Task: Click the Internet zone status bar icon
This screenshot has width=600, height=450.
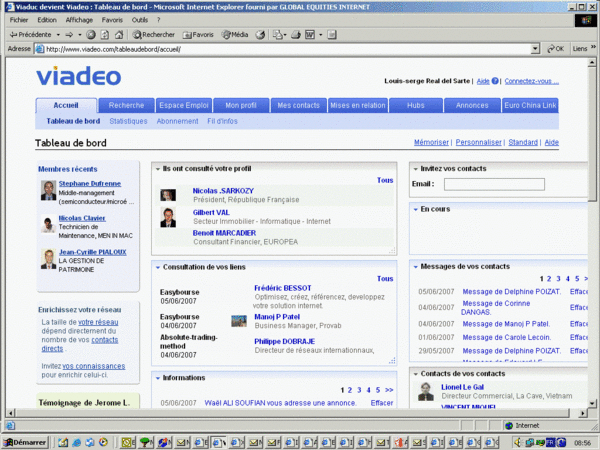Action: coord(509,426)
